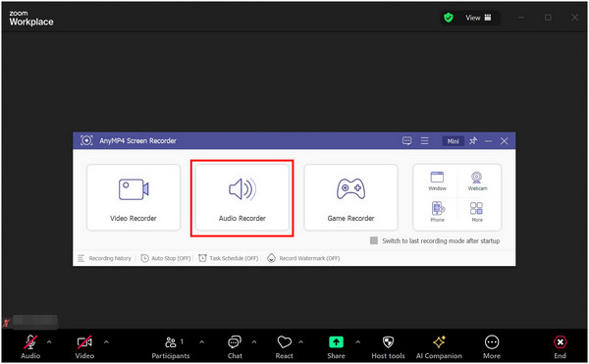589x364 pixels.
Task: Close the AnyMP4 Screen Recorder window
Action: click(505, 140)
